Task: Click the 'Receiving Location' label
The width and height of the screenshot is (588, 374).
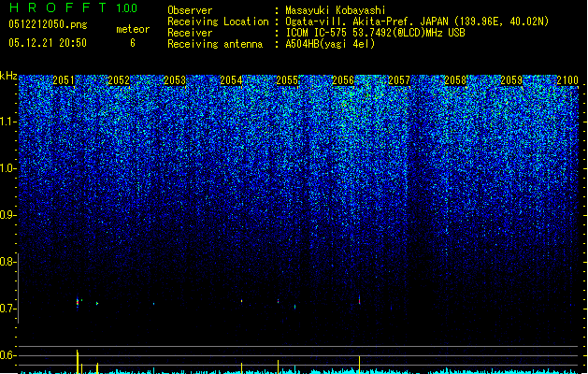Action: [218, 22]
